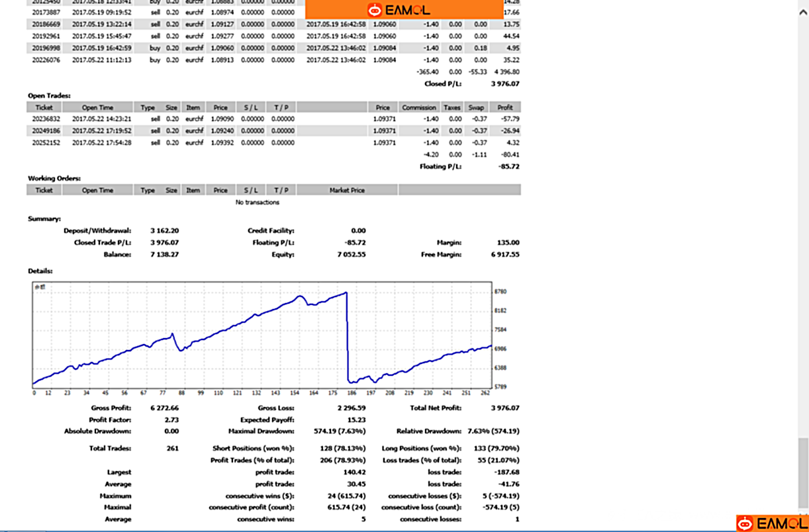Click the "Closed P/L:" label
This screenshot has height=532, width=809.
443,84
